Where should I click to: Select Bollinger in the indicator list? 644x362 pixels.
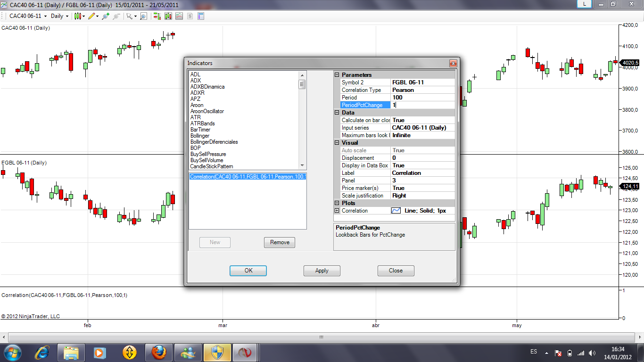click(x=200, y=136)
